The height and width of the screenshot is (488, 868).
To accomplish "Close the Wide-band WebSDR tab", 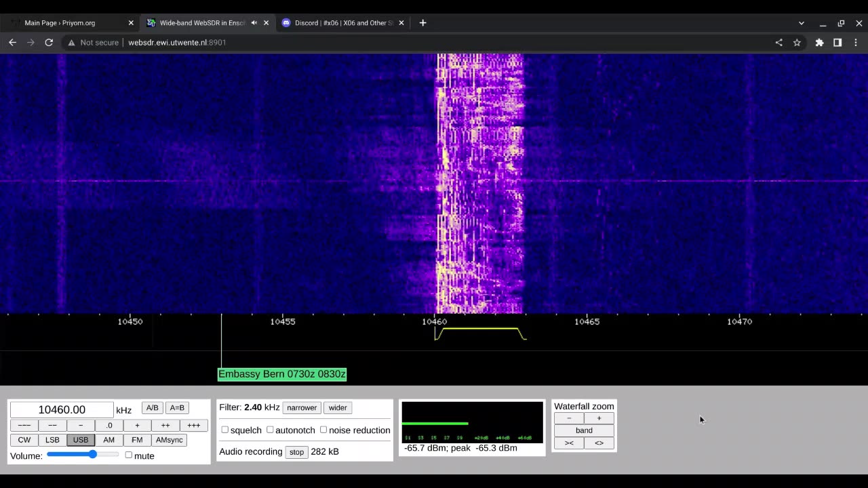I will [x=266, y=22].
